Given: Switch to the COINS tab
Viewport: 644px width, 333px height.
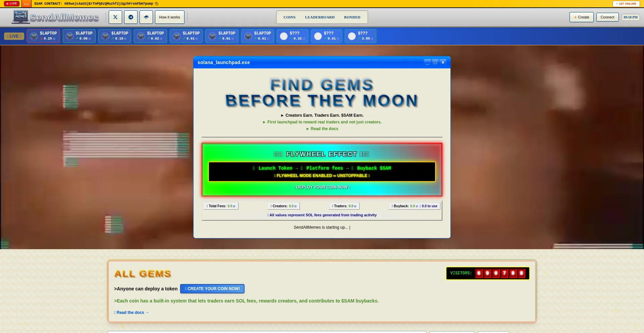Looking at the screenshot, I should pos(289,17).
